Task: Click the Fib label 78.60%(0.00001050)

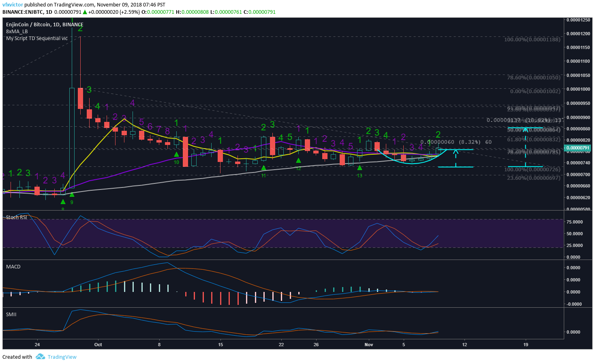Action: [x=534, y=77]
